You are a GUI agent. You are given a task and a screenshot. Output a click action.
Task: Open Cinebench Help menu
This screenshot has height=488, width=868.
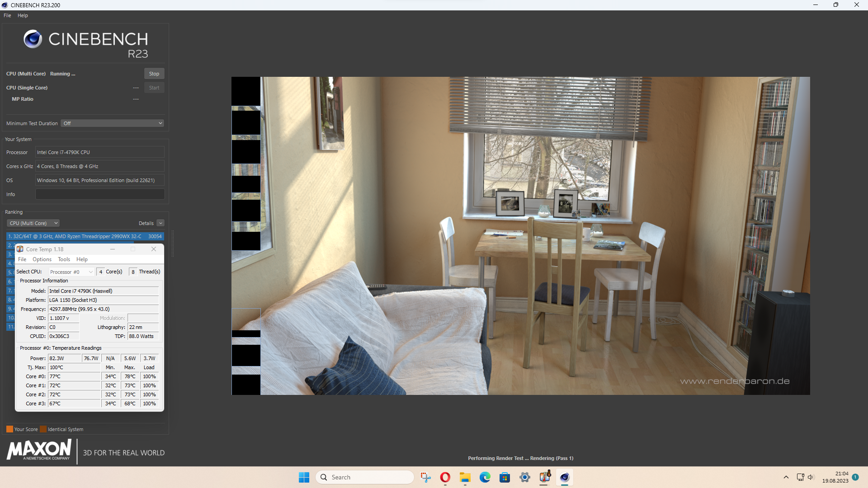pos(23,15)
